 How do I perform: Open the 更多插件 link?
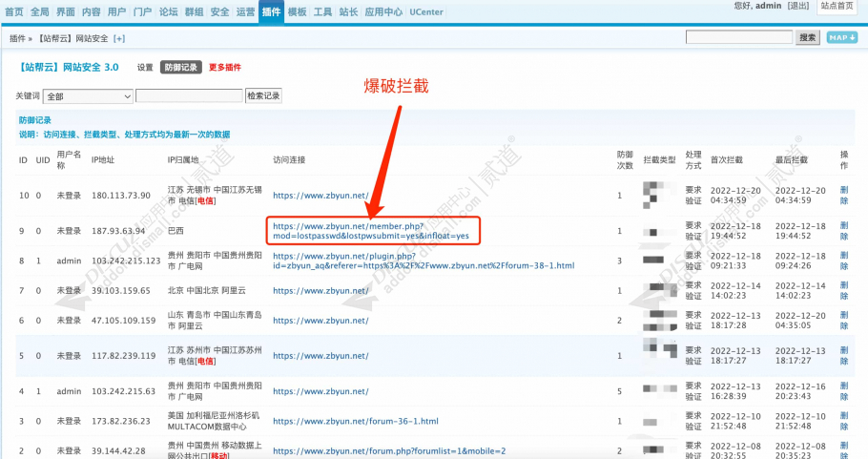click(x=225, y=67)
